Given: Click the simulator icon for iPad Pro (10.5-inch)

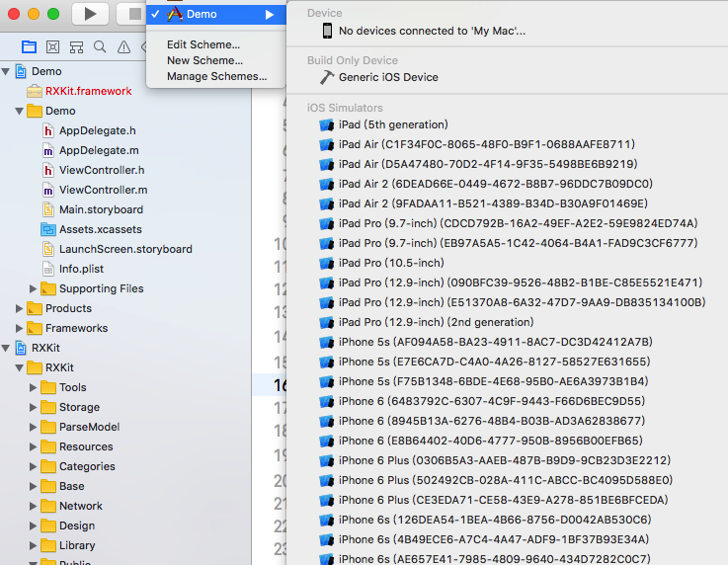Looking at the screenshot, I should tap(327, 263).
